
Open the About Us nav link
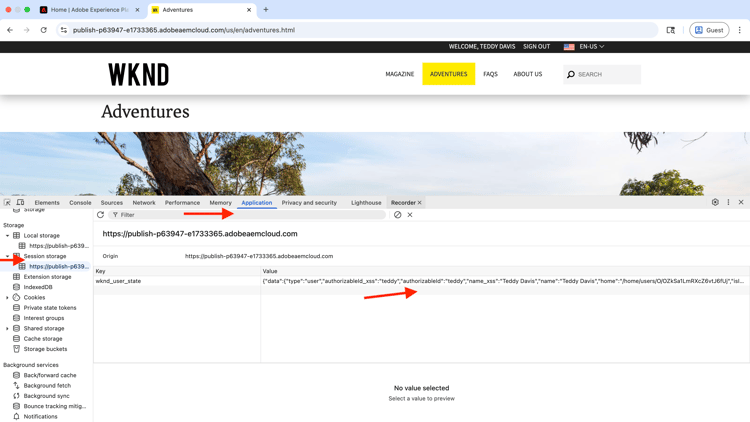pos(528,74)
